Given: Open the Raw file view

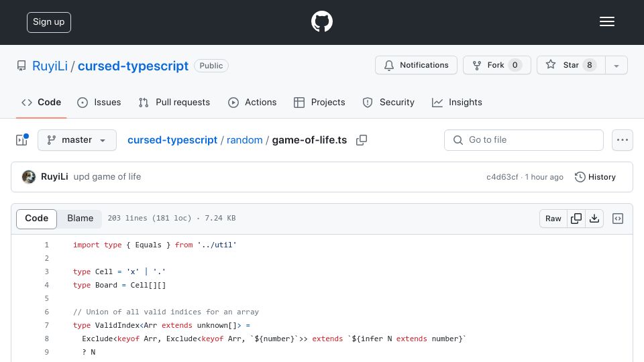Looking at the screenshot, I should pyautogui.click(x=553, y=219).
